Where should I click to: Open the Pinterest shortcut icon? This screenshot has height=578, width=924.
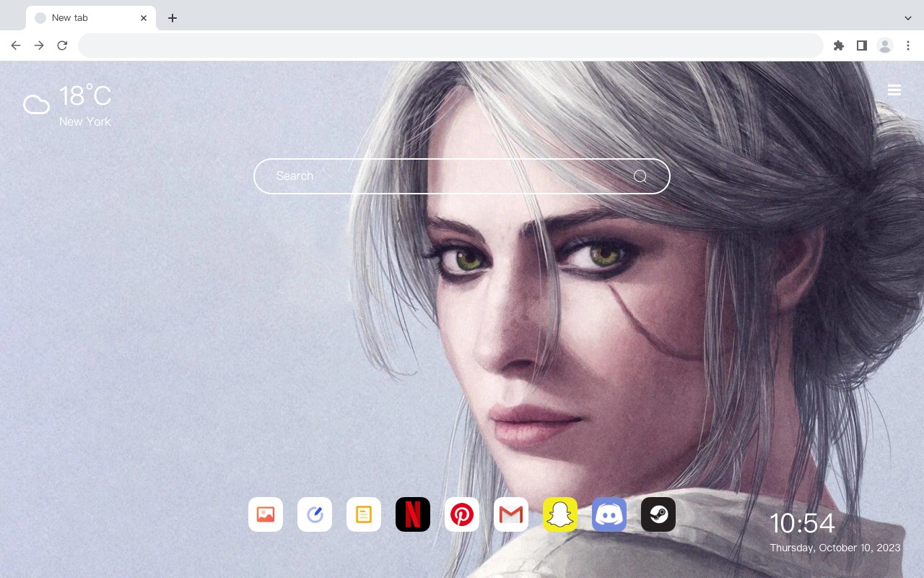coord(462,514)
